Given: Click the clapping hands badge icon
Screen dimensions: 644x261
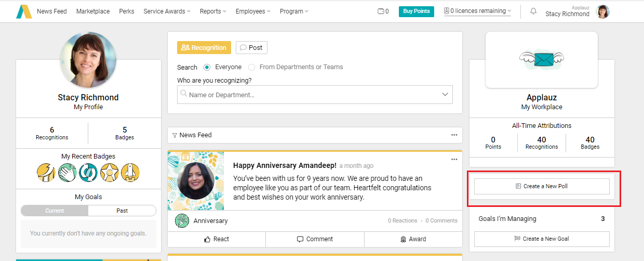Looking at the screenshot, I should (67, 173).
